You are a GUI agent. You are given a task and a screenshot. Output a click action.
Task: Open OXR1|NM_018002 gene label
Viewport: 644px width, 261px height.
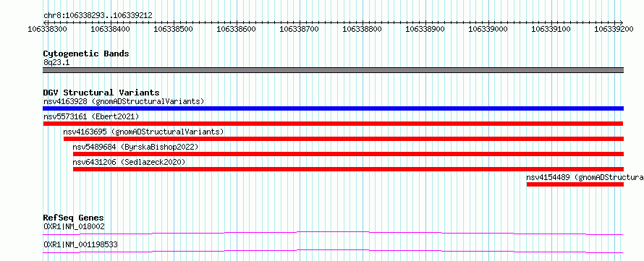click(74, 226)
